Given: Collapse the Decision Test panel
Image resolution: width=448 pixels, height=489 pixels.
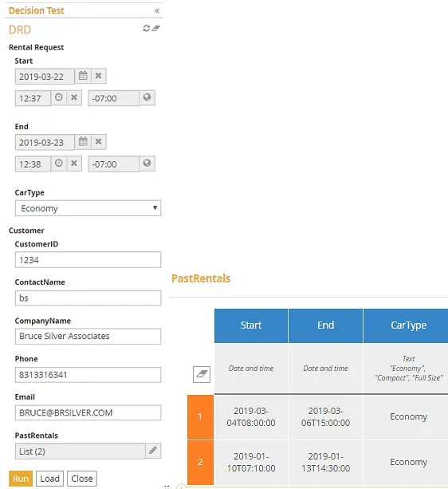Looking at the screenshot, I should 157,11.
